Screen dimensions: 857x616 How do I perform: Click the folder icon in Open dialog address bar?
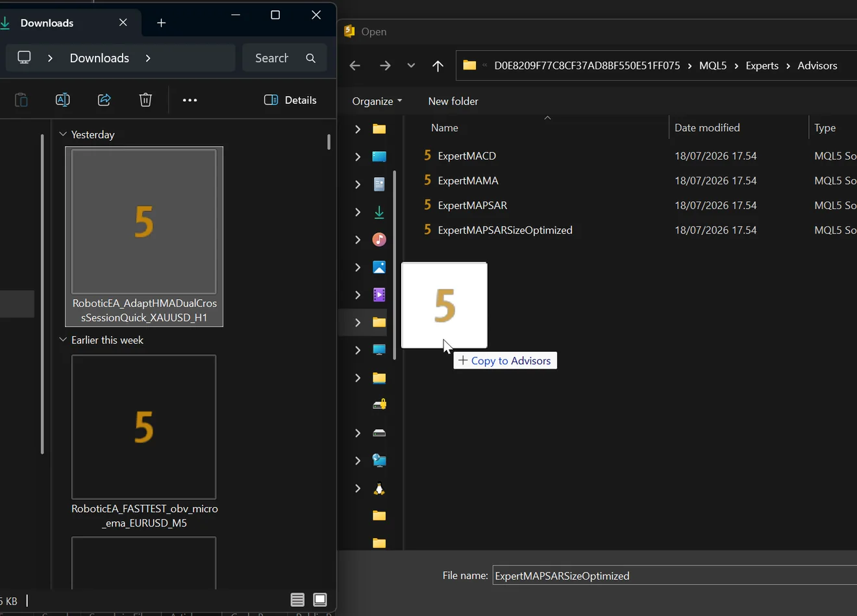click(469, 65)
